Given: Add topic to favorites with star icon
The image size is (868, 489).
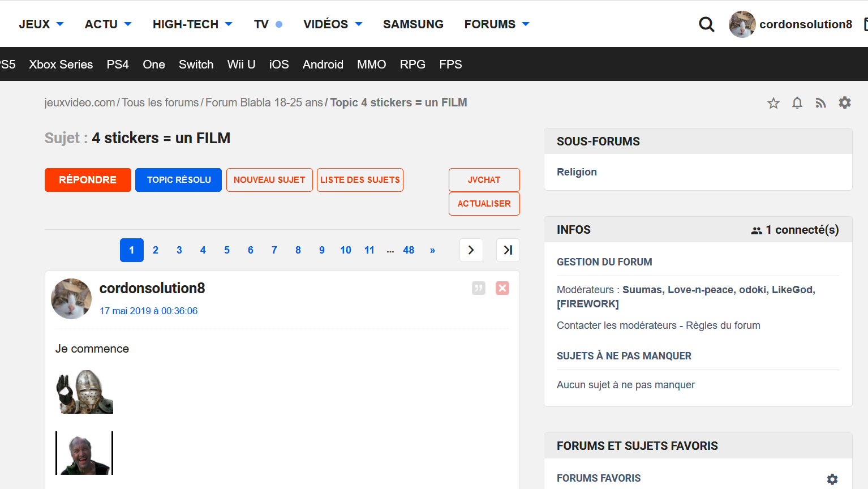Looking at the screenshot, I should (x=773, y=103).
